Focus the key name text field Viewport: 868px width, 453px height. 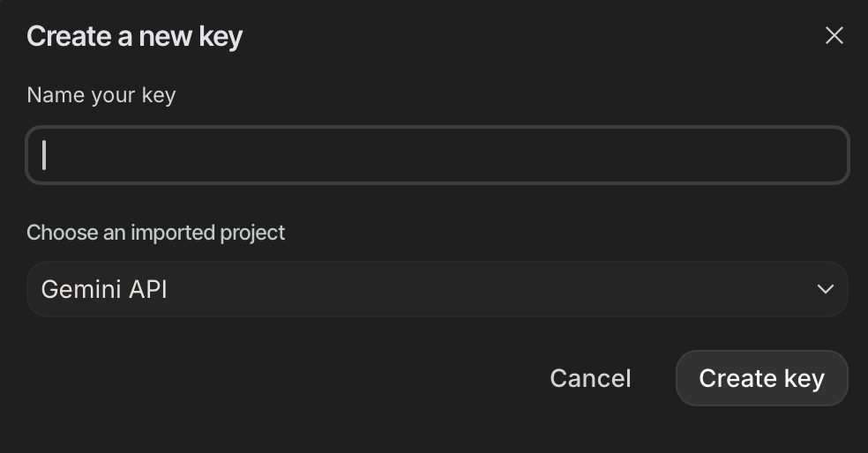(438, 155)
